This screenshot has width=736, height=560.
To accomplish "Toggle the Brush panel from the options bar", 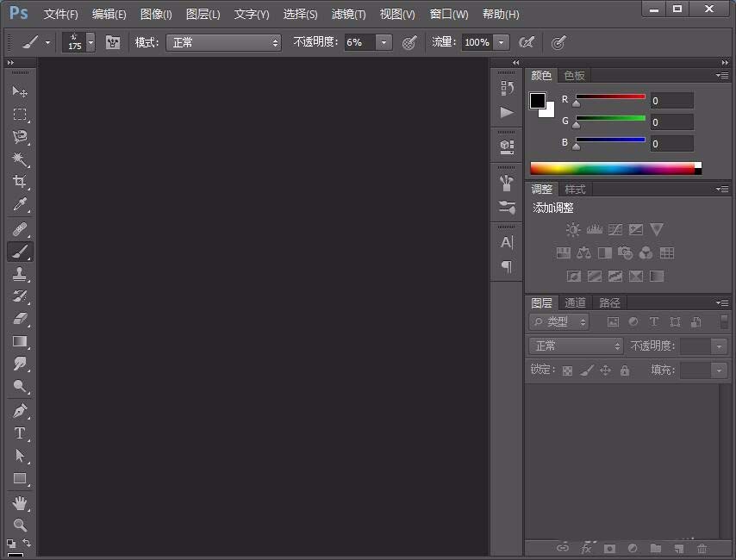I will (x=113, y=42).
